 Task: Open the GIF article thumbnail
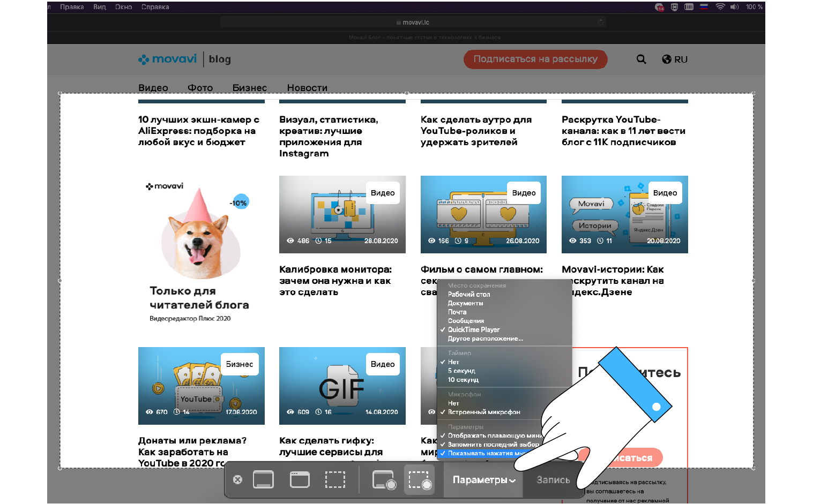click(x=342, y=386)
